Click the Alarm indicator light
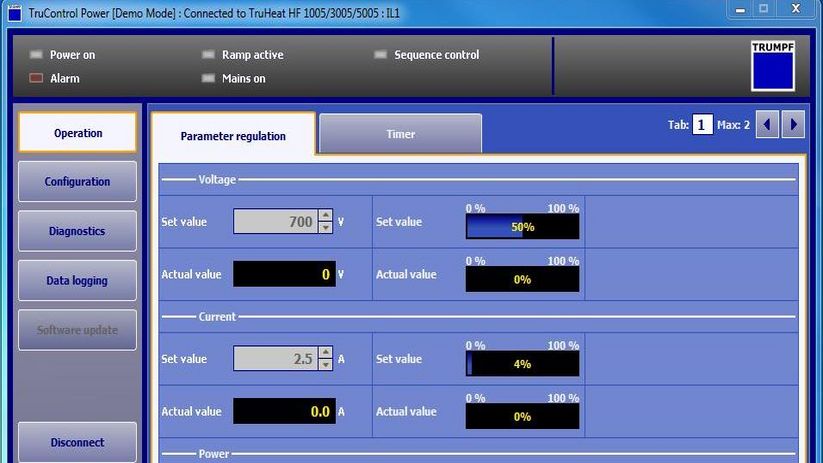Image resolution: width=823 pixels, height=463 pixels. [37, 78]
